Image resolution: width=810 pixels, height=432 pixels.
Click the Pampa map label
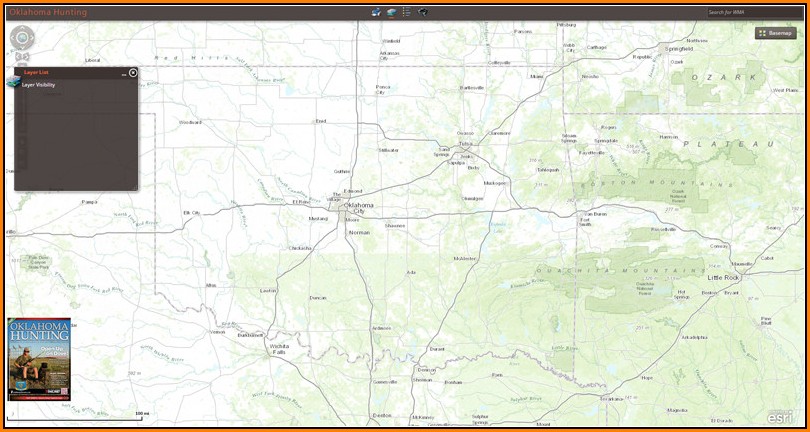click(x=89, y=202)
